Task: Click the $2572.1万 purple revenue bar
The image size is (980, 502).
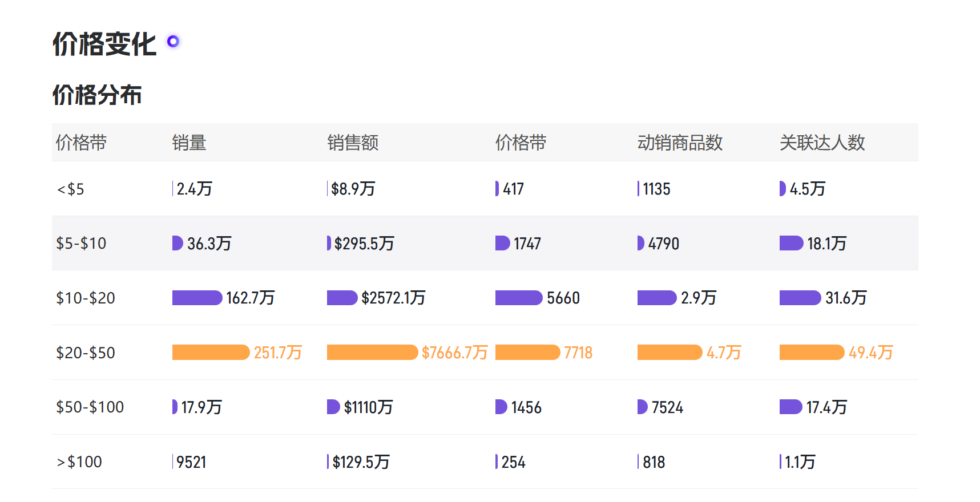Action: tap(342, 298)
